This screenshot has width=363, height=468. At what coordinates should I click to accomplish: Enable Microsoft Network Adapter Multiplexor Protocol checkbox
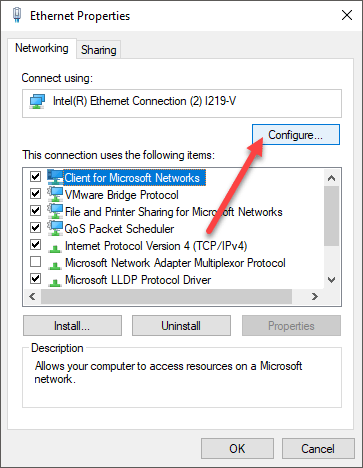[x=35, y=262]
